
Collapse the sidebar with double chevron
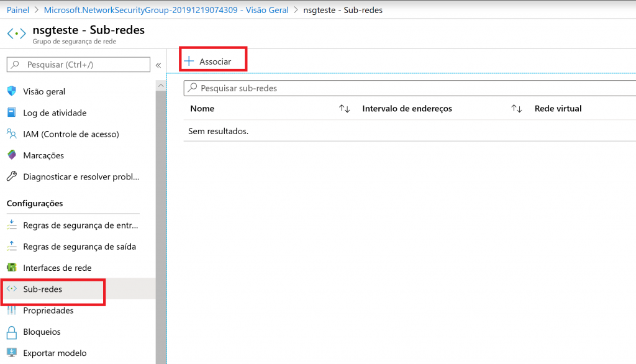(158, 65)
